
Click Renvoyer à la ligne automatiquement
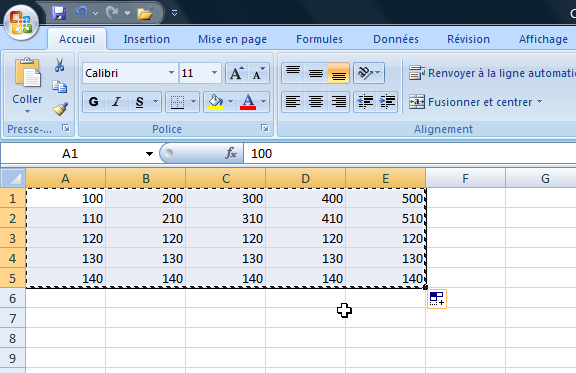[492, 73]
